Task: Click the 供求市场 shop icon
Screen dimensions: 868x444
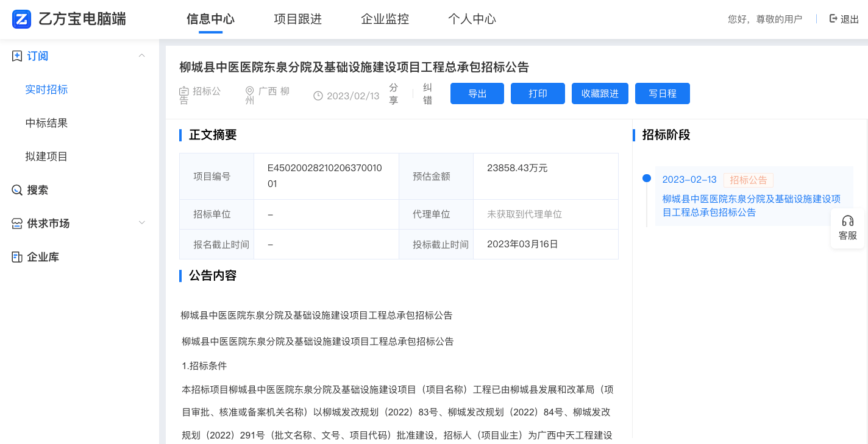Action: pyautogui.click(x=17, y=224)
